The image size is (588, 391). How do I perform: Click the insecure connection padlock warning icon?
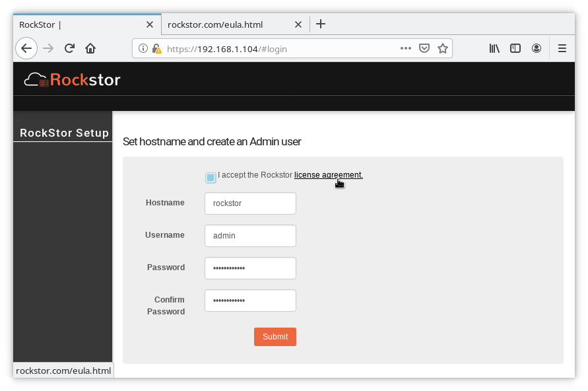(x=157, y=49)
